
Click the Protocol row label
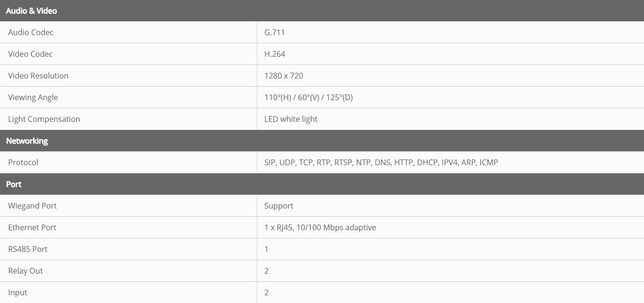(23, 162)
